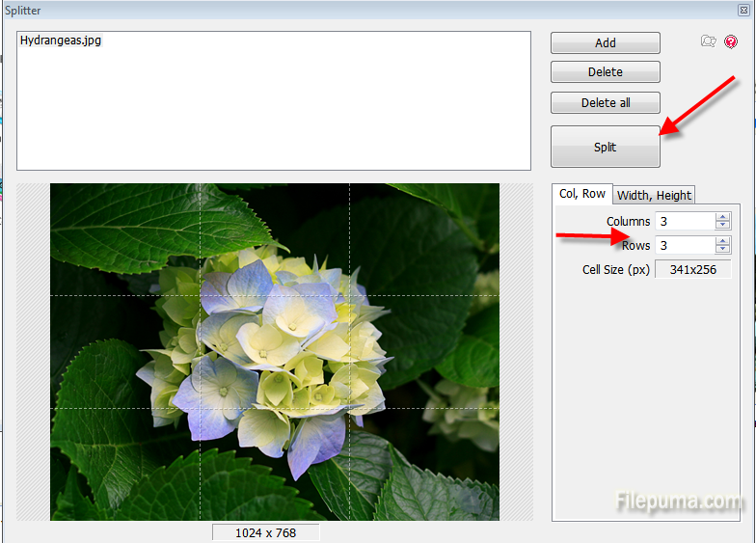The image size is (756, 543).
Task: Increase the Columns value with up arrow
Action: point(723,217)
